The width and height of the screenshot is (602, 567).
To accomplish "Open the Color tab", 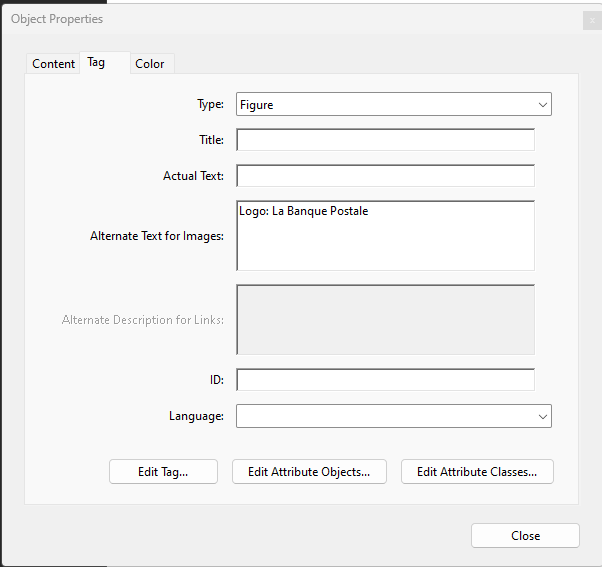I will pos(150,63).
